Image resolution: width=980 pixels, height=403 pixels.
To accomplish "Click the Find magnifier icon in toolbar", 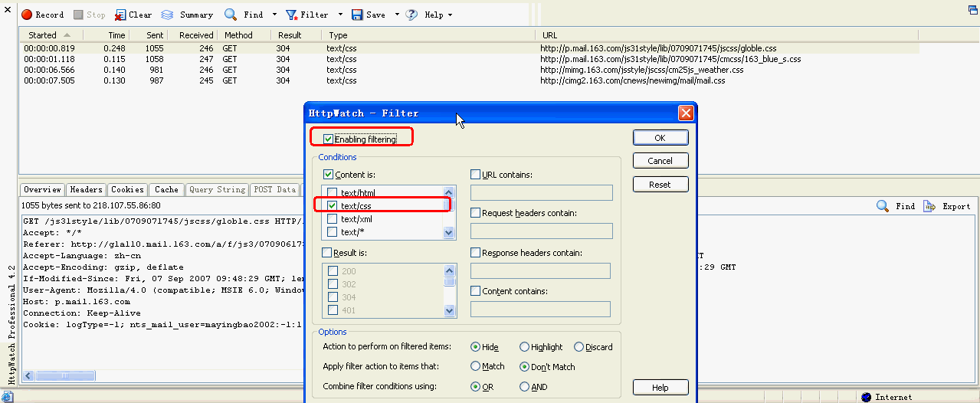I will pyautogui.click(x=231, y=15).
